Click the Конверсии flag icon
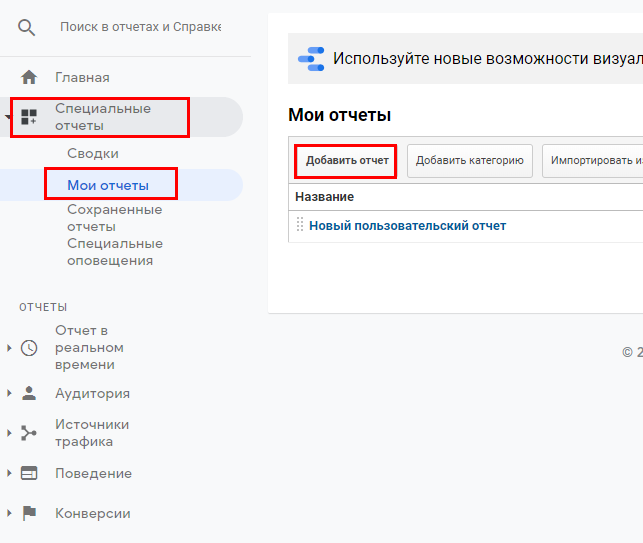 click(29, 513)
